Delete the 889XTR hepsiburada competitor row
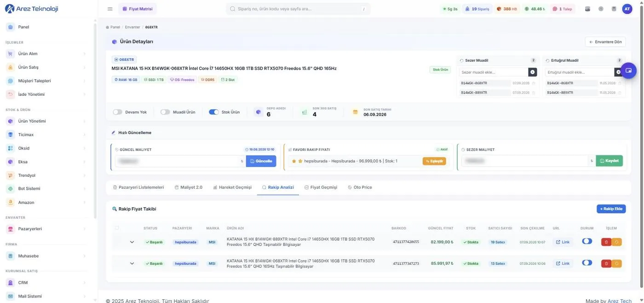 point(606,242)
